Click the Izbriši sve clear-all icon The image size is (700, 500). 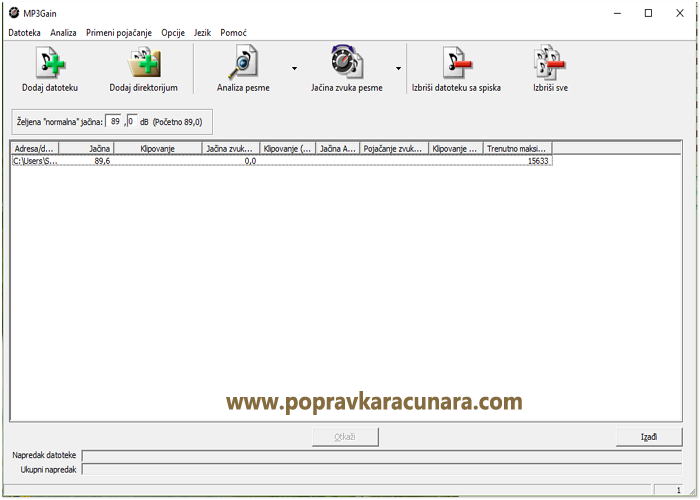click(550, 62)
